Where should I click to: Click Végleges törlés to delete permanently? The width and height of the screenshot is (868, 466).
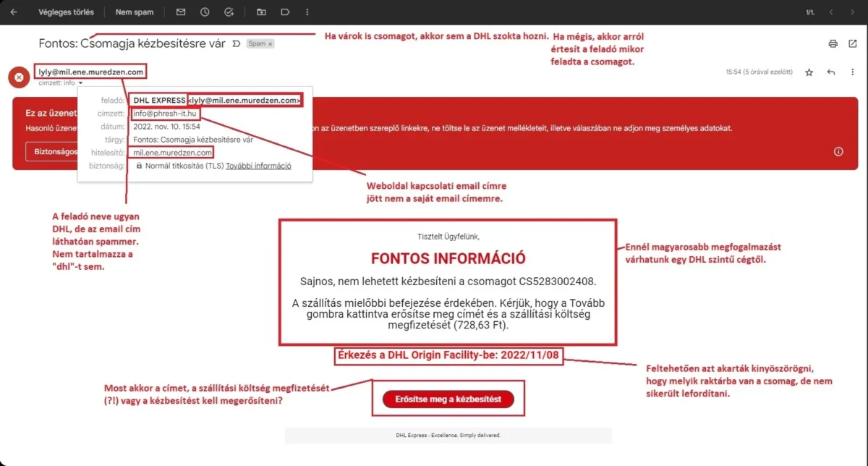66,12
